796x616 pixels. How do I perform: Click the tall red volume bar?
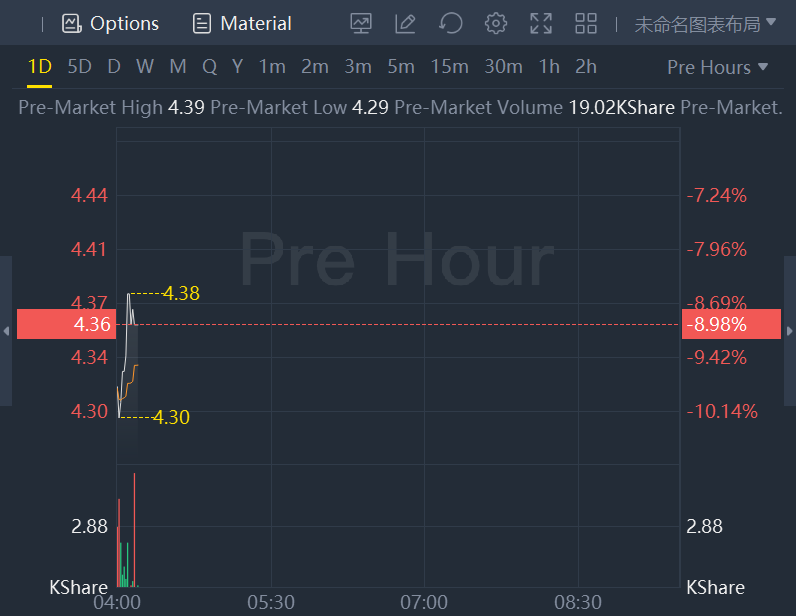click(x=134, y=530)
